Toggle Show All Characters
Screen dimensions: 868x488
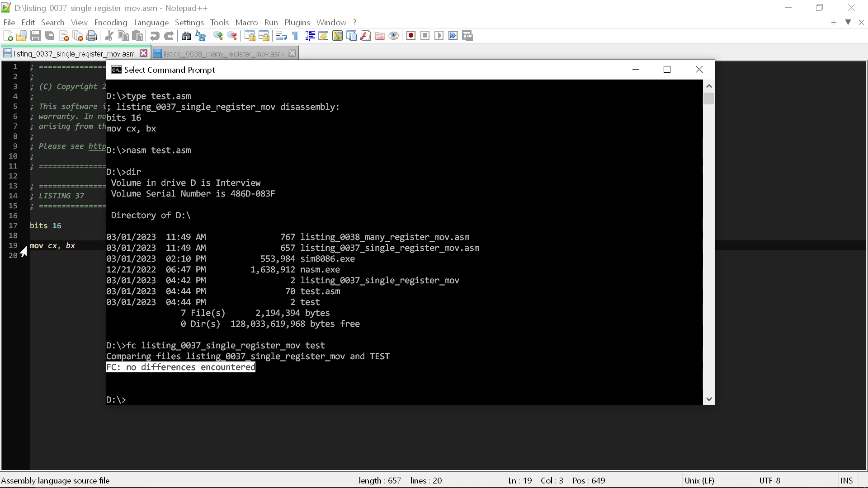295,36
